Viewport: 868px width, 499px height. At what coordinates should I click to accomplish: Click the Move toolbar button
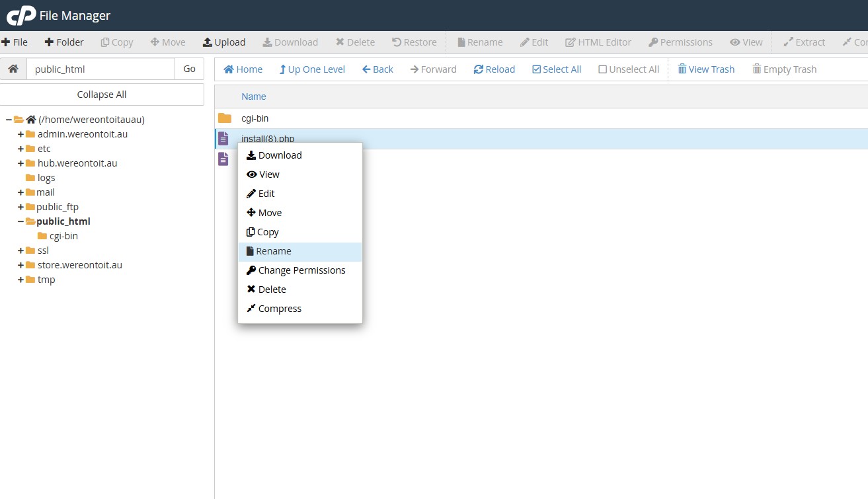(x=168, y=42)
